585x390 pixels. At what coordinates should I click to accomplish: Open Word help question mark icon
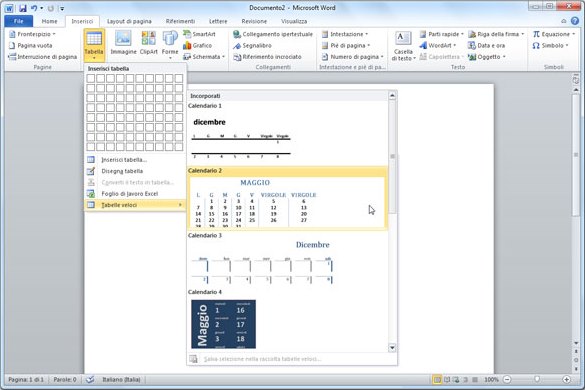click(575, 21)
